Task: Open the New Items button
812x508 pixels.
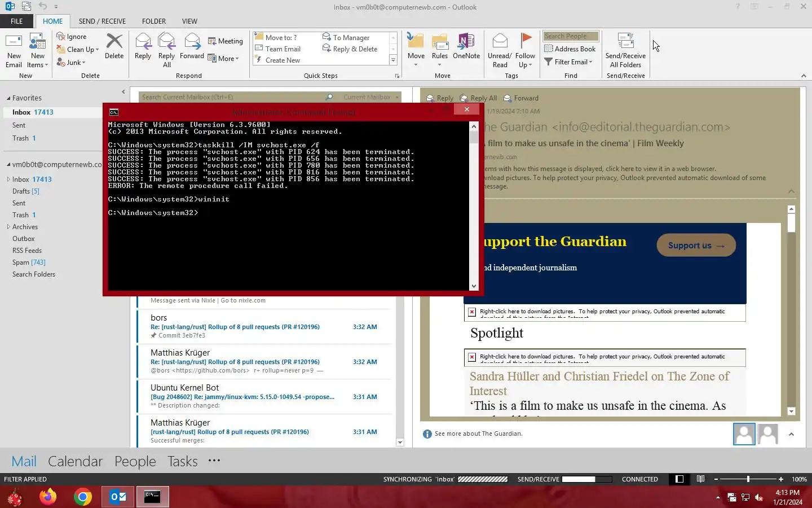Action: (38, 50)
